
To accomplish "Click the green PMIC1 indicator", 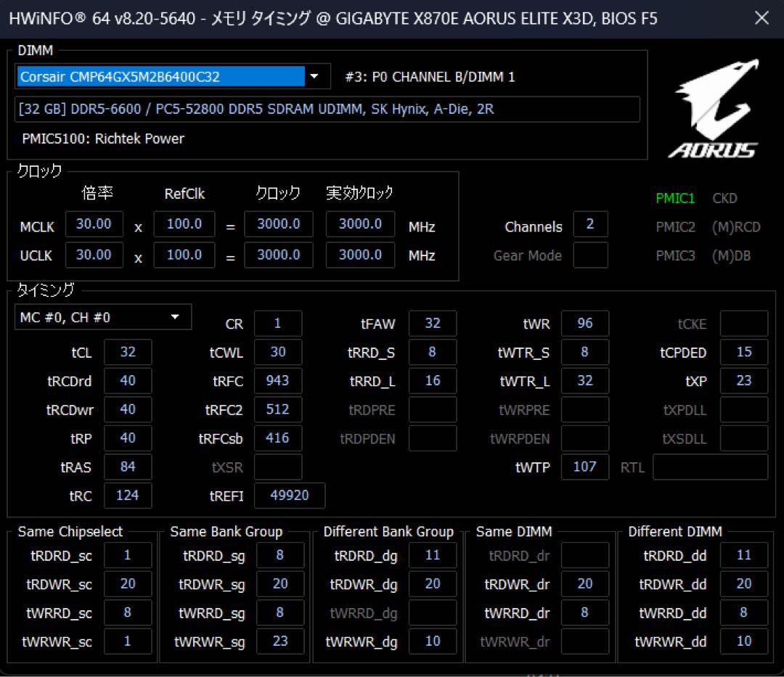I will click(675, 198).
